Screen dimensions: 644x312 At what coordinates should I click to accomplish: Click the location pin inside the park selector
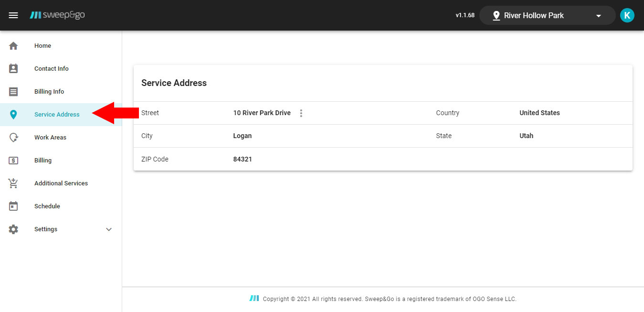[496, 15]
